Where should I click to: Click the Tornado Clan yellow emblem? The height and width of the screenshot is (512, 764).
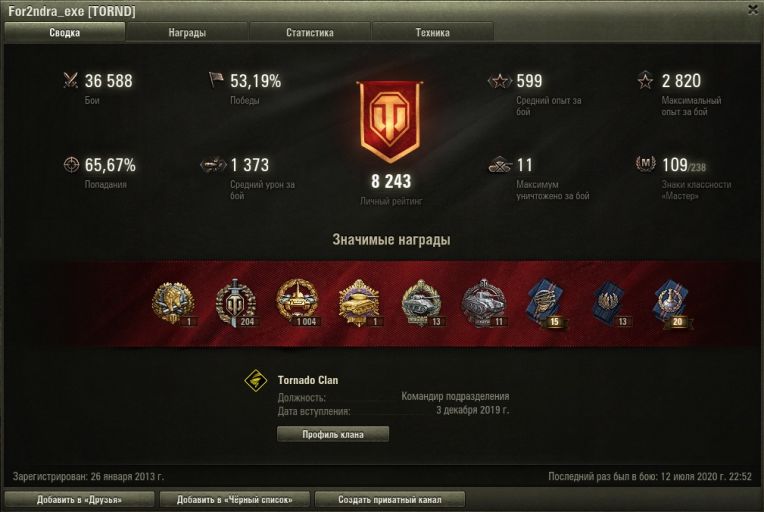pos(256,380)
